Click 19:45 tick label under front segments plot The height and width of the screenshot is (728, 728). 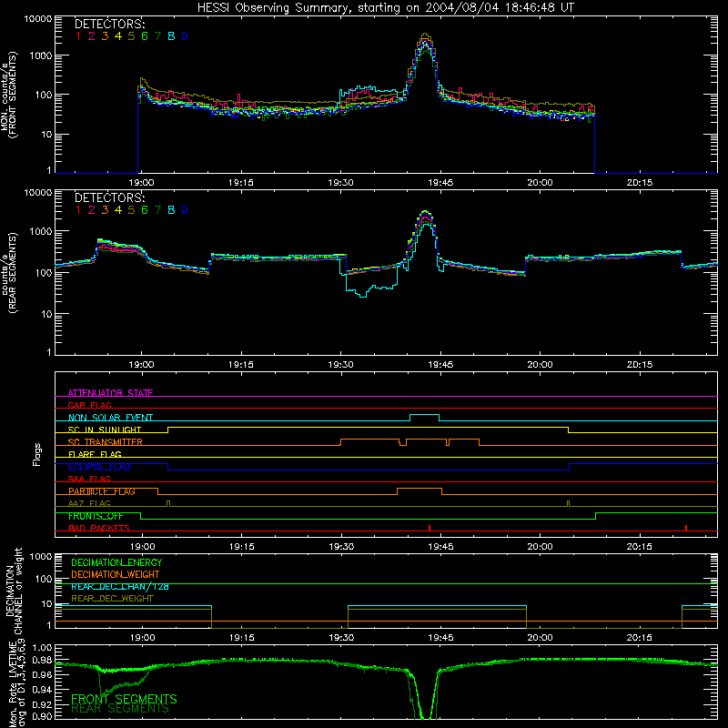pyautogui.click(x=440, y=183)
